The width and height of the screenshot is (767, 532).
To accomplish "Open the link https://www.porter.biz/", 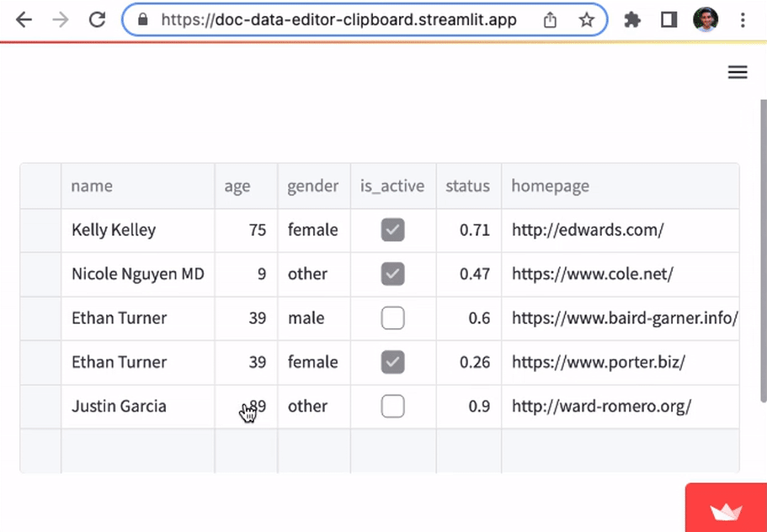I will [599, 362].
